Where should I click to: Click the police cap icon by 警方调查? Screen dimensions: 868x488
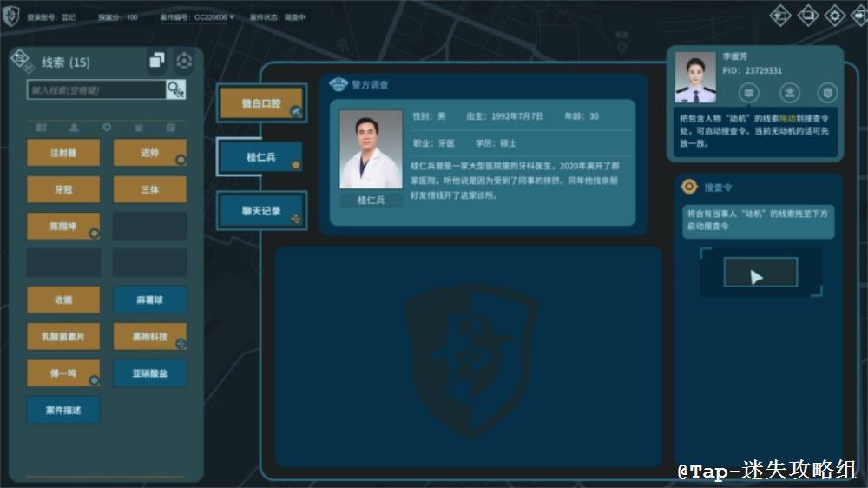[339, 84]
